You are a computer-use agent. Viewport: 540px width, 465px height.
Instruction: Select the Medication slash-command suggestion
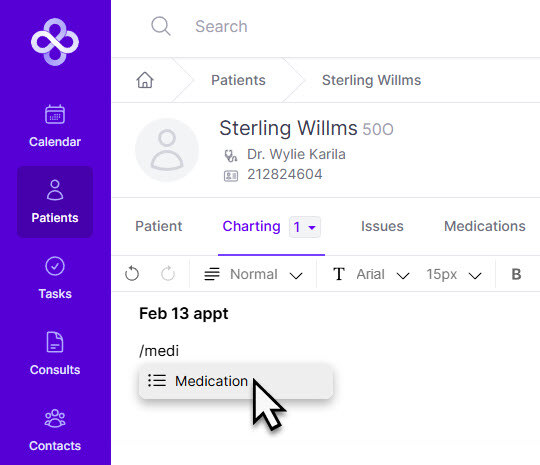[236, 381]
